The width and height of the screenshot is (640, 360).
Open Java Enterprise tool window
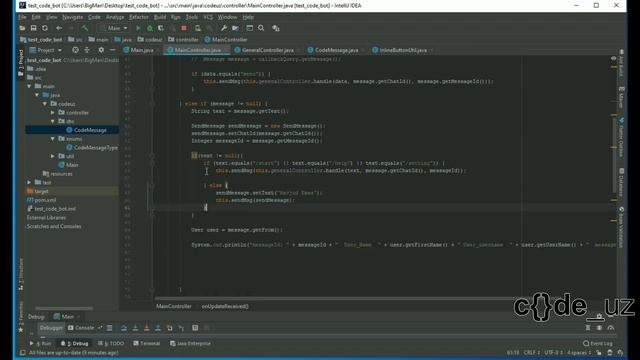pyautogui.click(x=190, y=343)
